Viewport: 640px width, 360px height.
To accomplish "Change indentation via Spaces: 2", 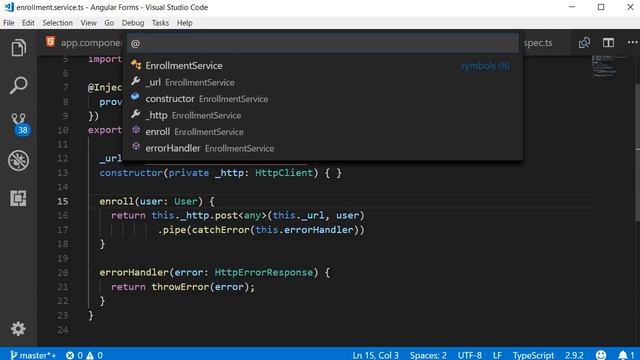I will pyautogui.click(x=428, y=355).
